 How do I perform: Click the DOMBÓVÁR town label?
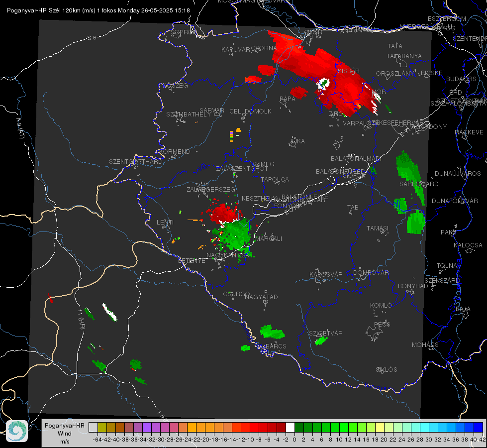(371, 273)
